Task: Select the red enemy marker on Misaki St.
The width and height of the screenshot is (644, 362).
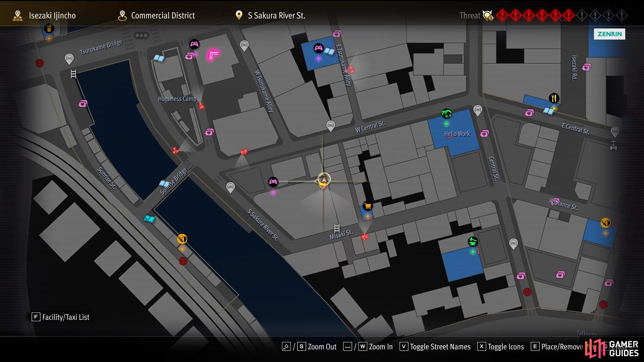Action: [x=365, y=237]
